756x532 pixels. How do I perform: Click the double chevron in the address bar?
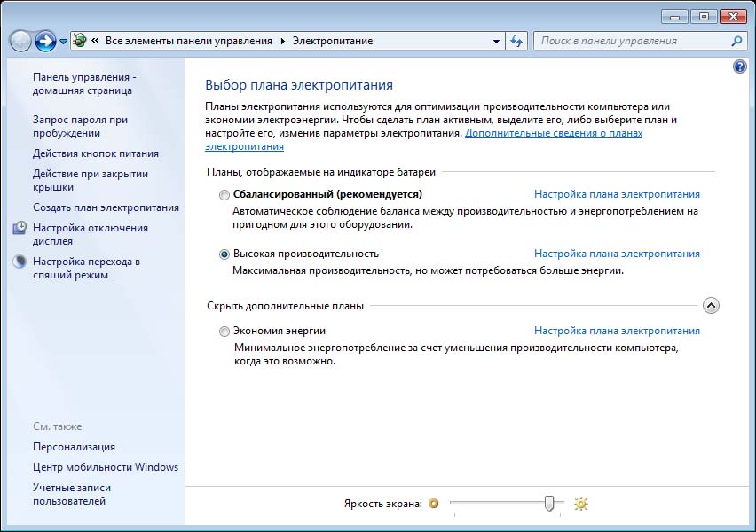[x=95, y=41]
